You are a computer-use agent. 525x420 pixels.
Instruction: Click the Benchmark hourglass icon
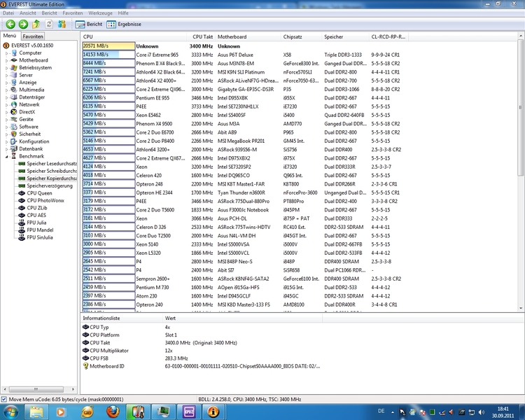click(14, 156)
